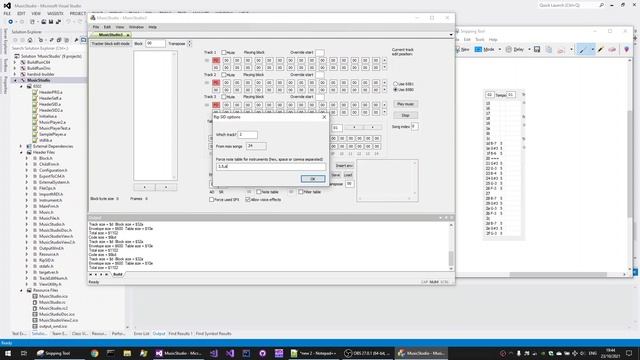Open the Output tab at bottom

point(159,333)
